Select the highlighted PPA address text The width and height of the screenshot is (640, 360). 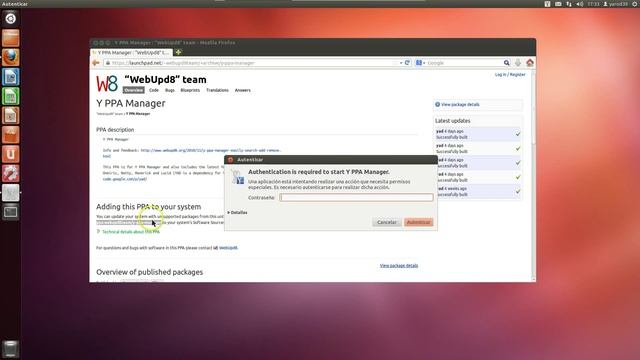click(129, 223)
